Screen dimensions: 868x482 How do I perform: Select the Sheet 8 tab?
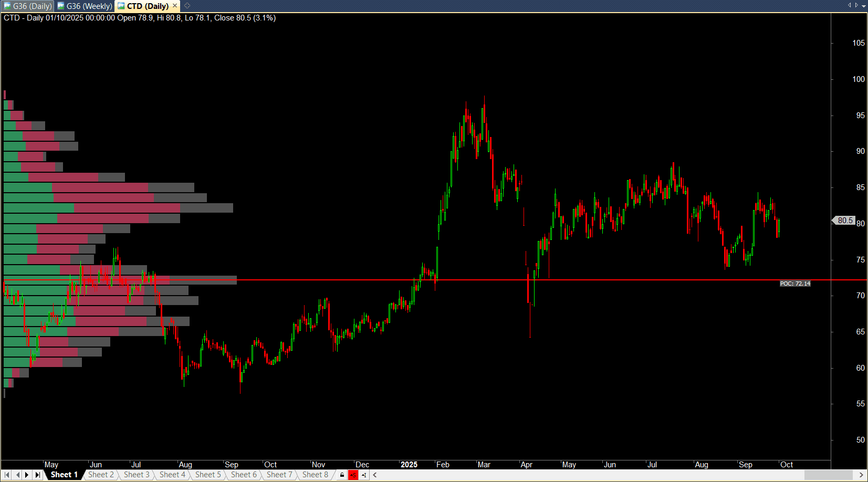[x=315, y=475]
